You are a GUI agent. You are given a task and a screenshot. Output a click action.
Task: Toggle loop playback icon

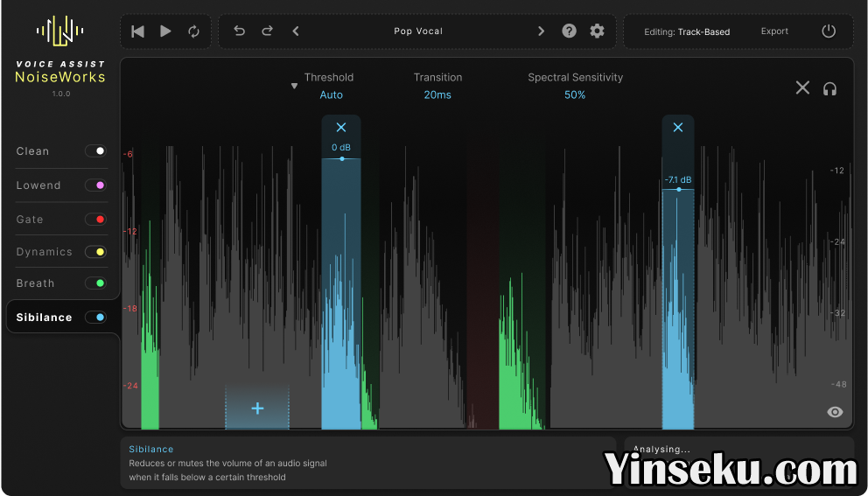tap(193, 31)
